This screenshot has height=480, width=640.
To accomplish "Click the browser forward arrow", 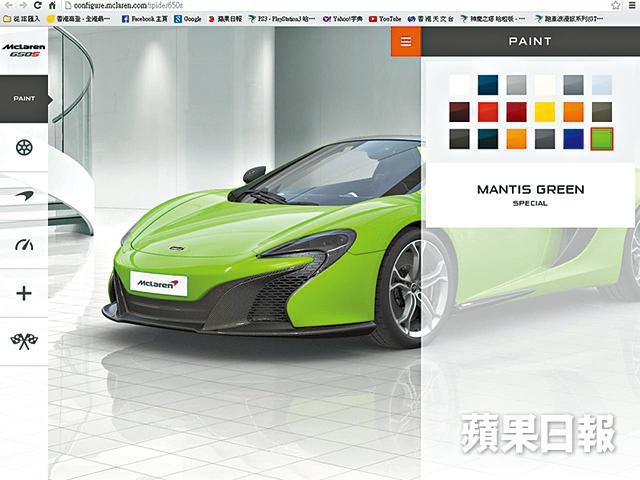I will click(23, 5).
